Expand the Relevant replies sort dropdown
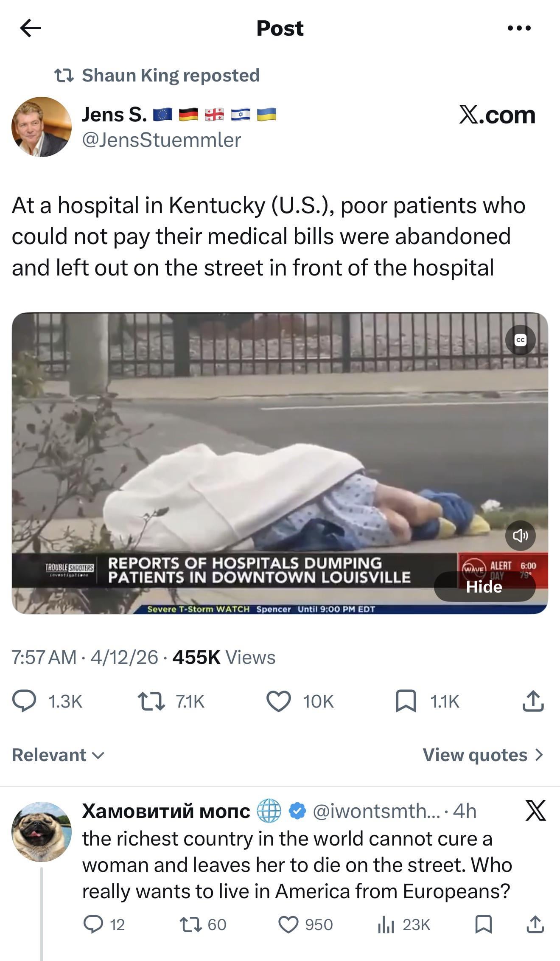The width and height of the screenshot is (560, 961). click(58, 755)
